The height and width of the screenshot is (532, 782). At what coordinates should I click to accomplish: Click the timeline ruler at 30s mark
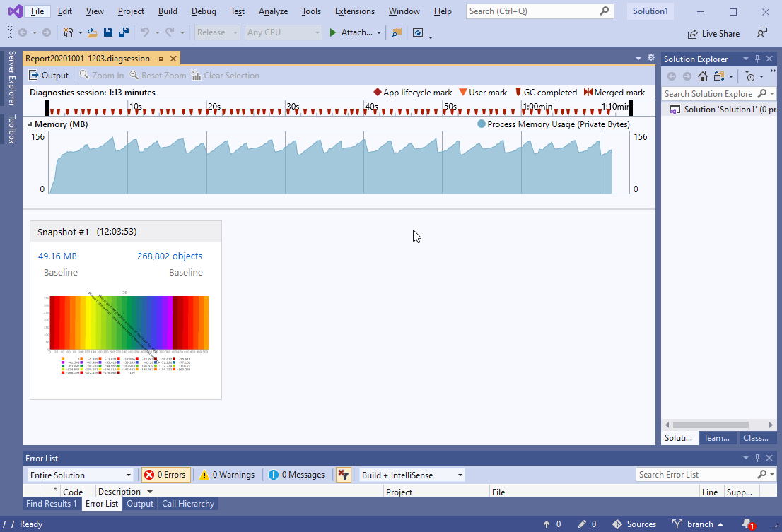[x=293, y=106]
